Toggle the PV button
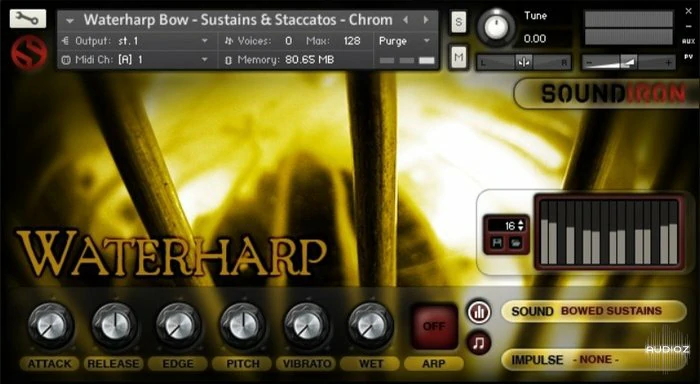This screenshot has width=700, height=384. coord(688,57)
